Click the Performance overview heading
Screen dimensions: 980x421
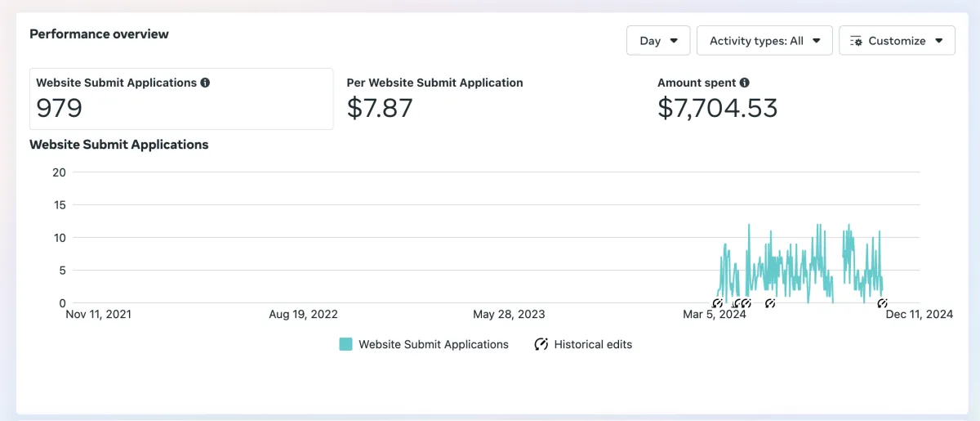pyautogui.click(x=99, y=34)
